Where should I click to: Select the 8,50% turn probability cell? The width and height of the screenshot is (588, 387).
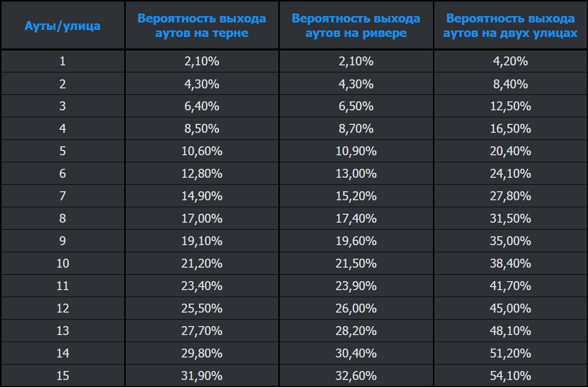click(201, 128)
